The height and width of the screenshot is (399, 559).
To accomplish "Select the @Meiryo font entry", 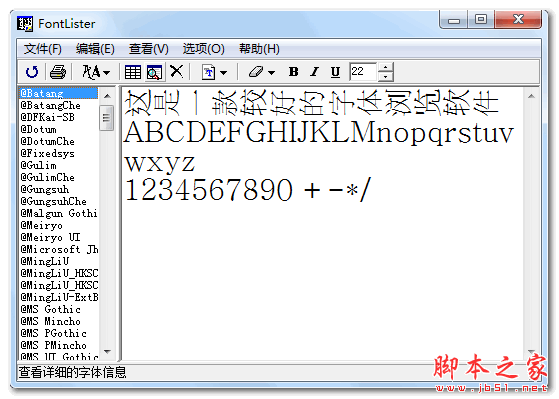I will coord(58,225).
